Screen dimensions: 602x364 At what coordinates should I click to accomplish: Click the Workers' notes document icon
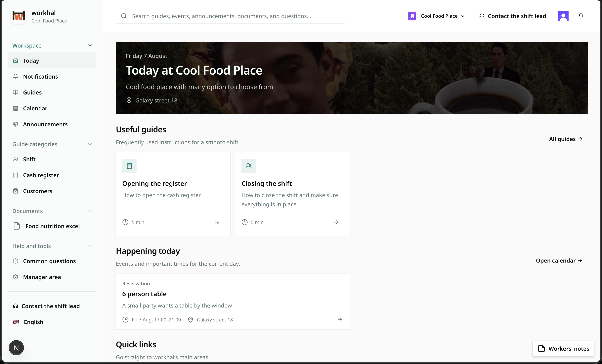point(541,348)
